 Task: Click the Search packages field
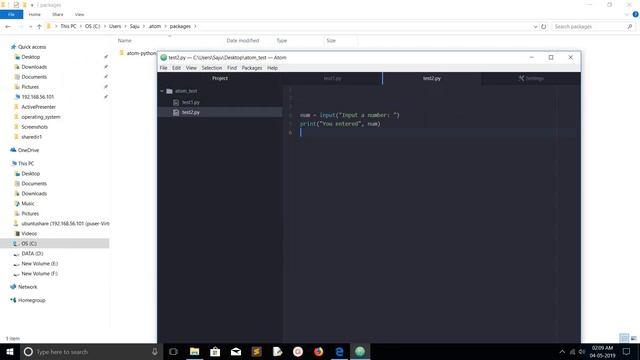[x=593, y=26]
